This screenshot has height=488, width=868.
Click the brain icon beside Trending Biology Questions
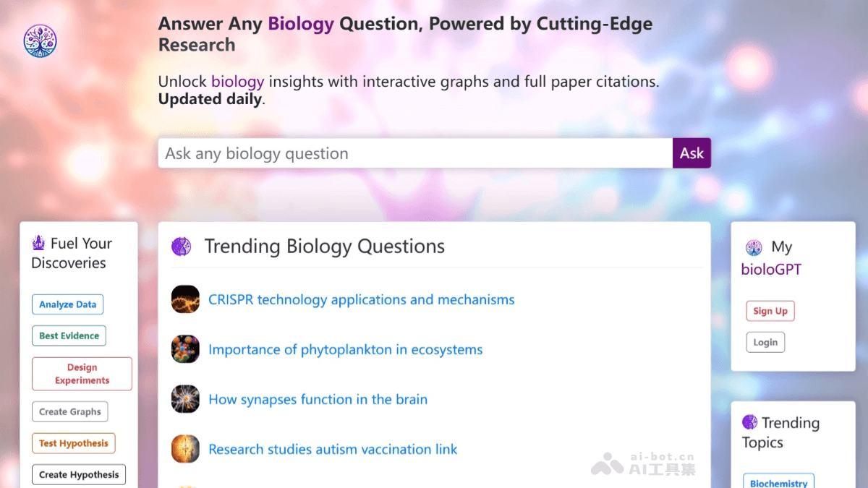[x=181, y=246]
